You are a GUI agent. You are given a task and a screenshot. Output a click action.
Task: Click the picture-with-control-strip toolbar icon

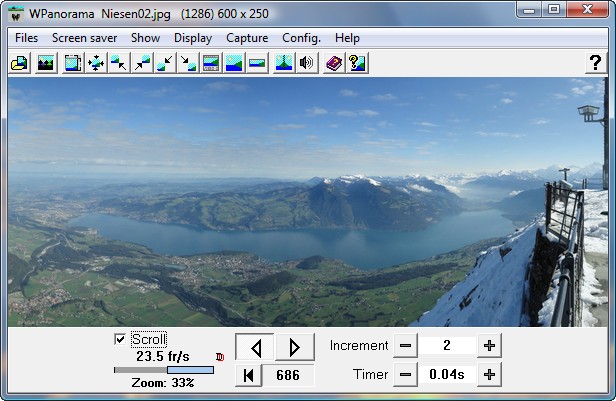(211, 63)
